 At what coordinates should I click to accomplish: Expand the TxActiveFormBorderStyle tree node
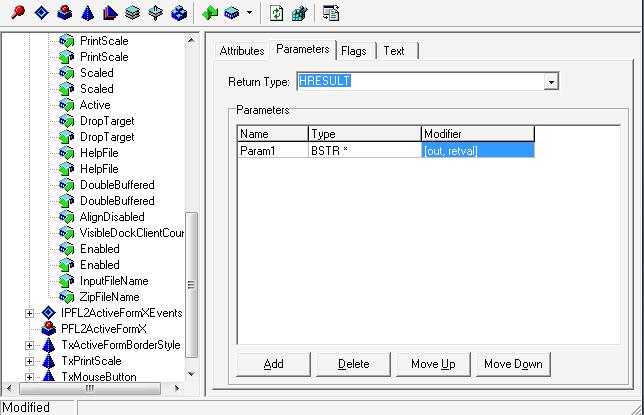point(30,345)
